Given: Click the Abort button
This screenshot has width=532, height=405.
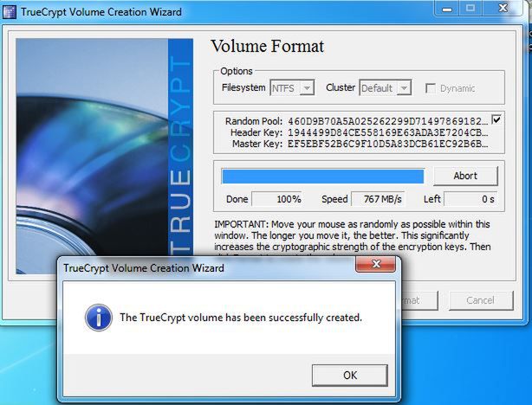Looking at the screenshot, I should point(465,176).
